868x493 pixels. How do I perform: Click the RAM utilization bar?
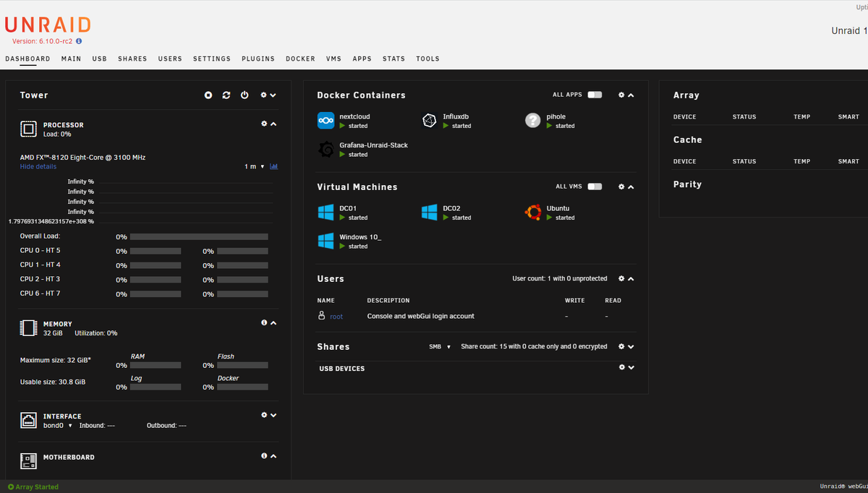[x=156, y=365]
